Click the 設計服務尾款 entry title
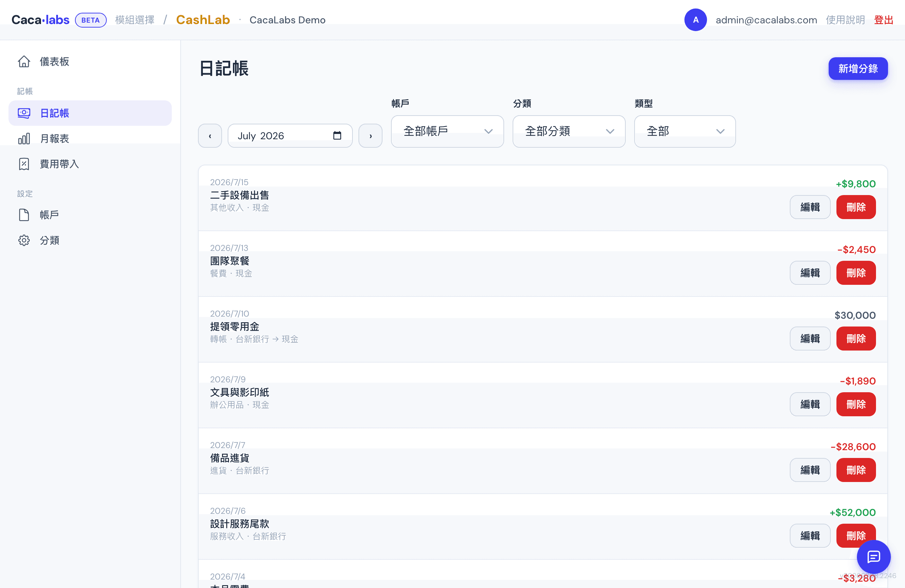The width and height of the screenshot is (905, 588). pos(240,524)
